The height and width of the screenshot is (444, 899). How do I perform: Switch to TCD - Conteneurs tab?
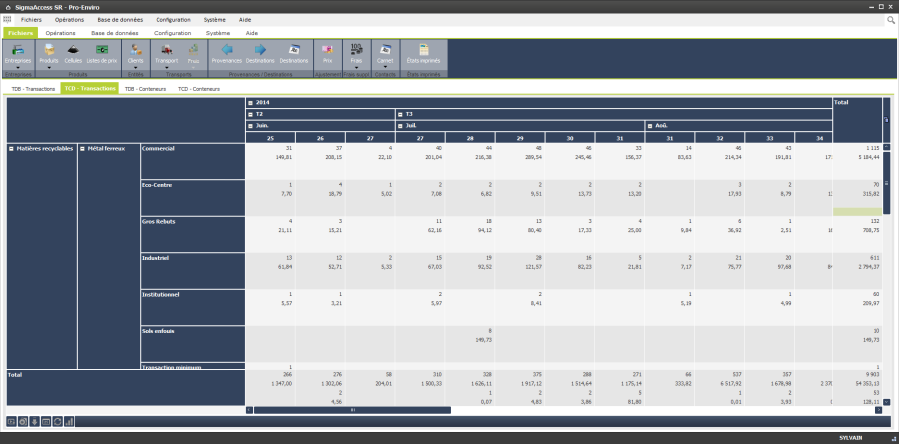198,89
